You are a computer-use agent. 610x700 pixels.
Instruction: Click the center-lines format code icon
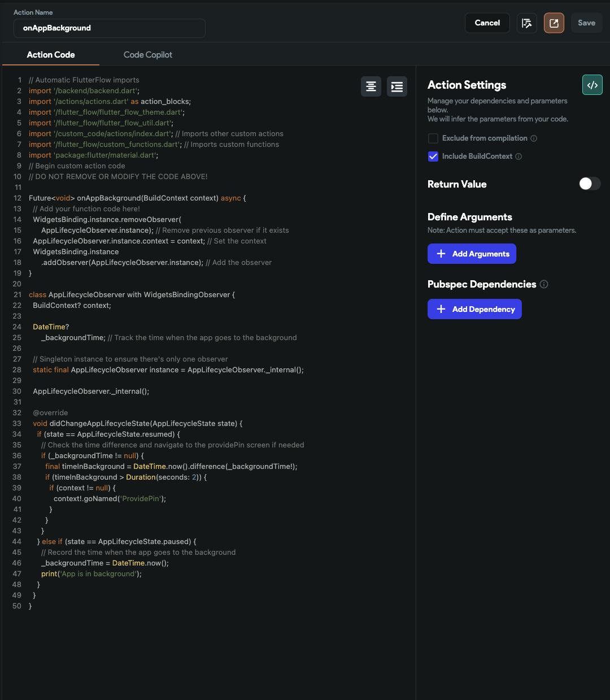point(371,86)
